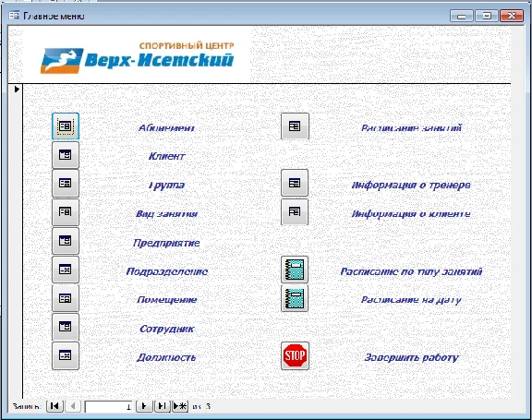
Task: Close the Главное меню window
Action: [x=512, y=16]
